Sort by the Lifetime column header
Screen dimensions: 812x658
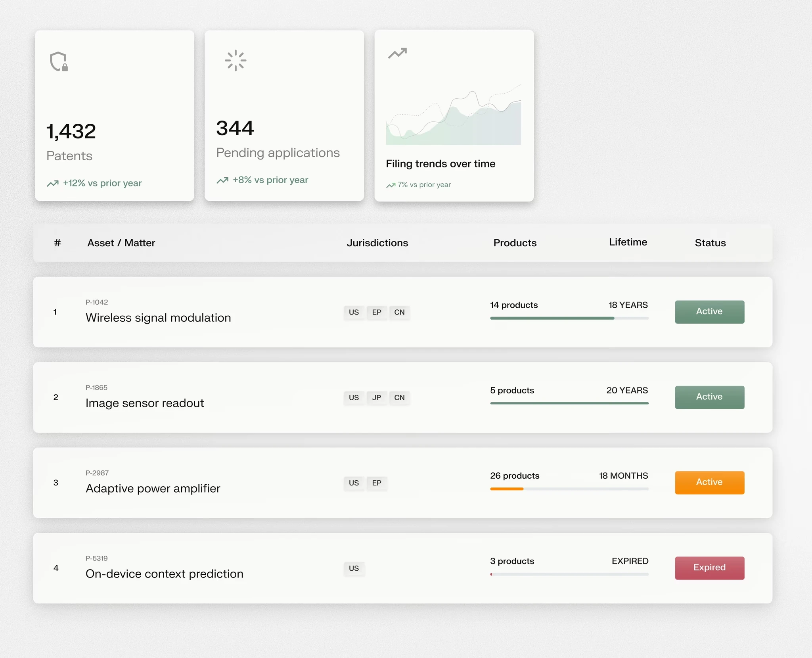[628, 242]
